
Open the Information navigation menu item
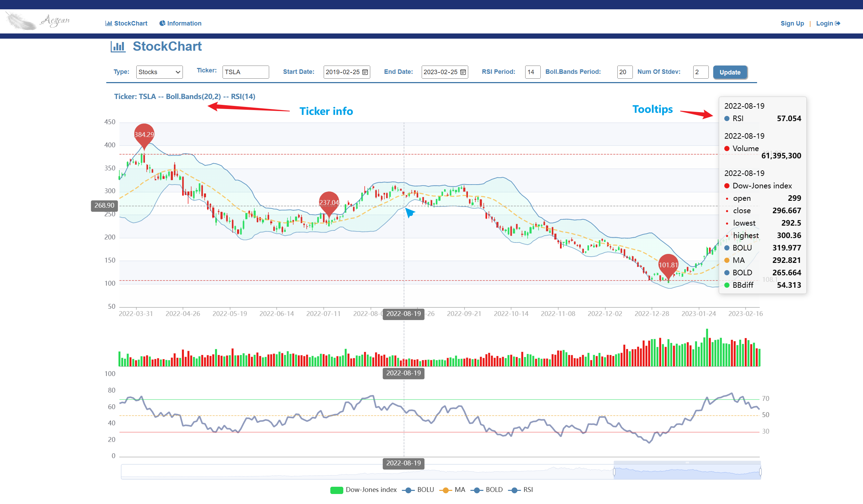pos(180,23)
